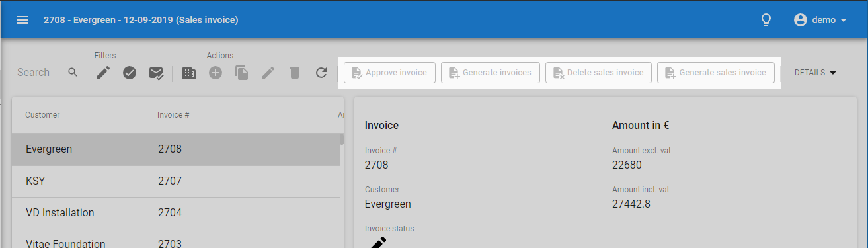Open the hamburger navigation menu
The image size is (868, 248).
[22, 20]
